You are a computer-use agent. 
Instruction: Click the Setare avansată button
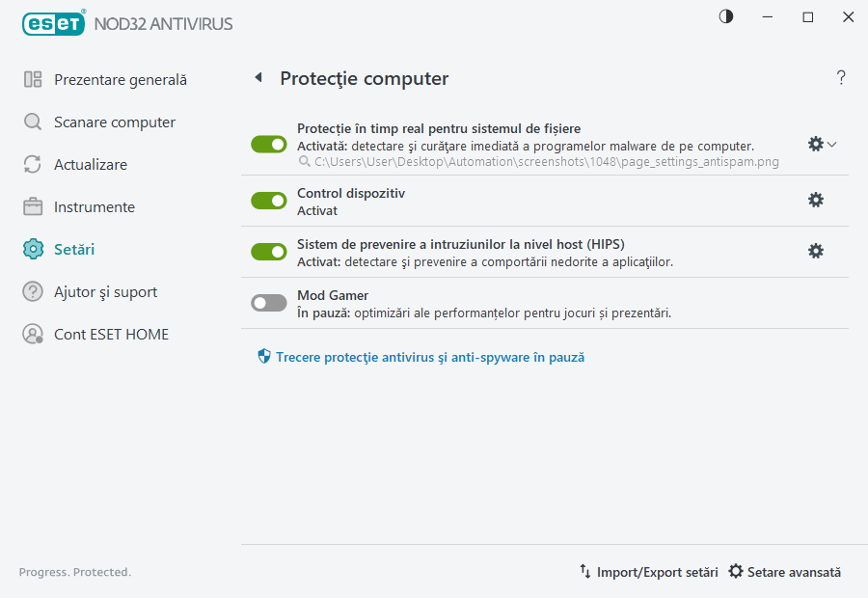[x=785, y=572]
